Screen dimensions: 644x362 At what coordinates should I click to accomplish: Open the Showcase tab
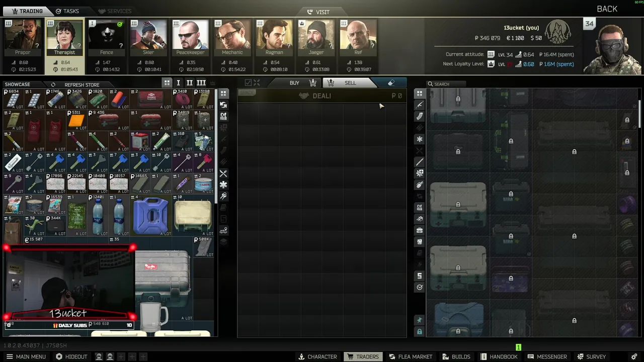17,84
